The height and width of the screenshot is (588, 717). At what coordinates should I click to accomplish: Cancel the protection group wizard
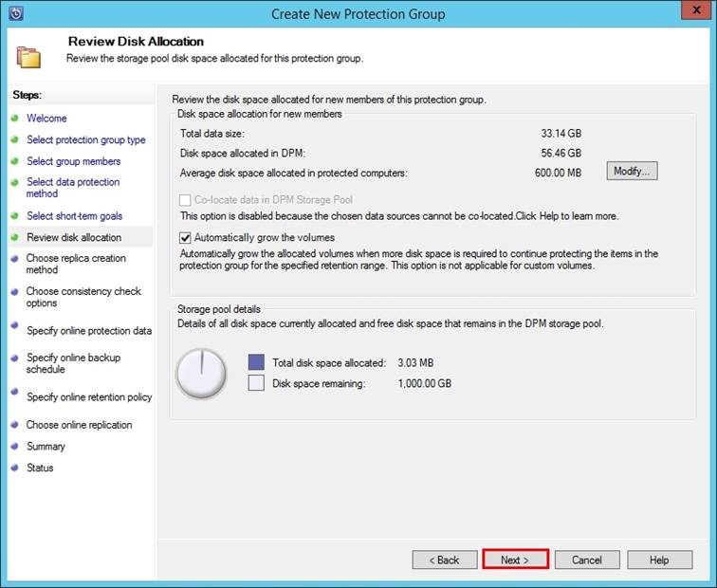(x=587, y=560)
